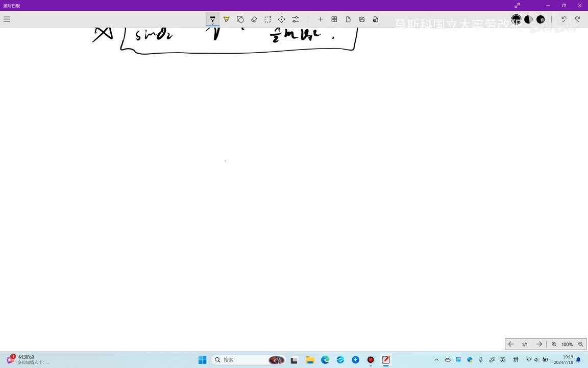Go to the previous page

(x=511, y=344)
